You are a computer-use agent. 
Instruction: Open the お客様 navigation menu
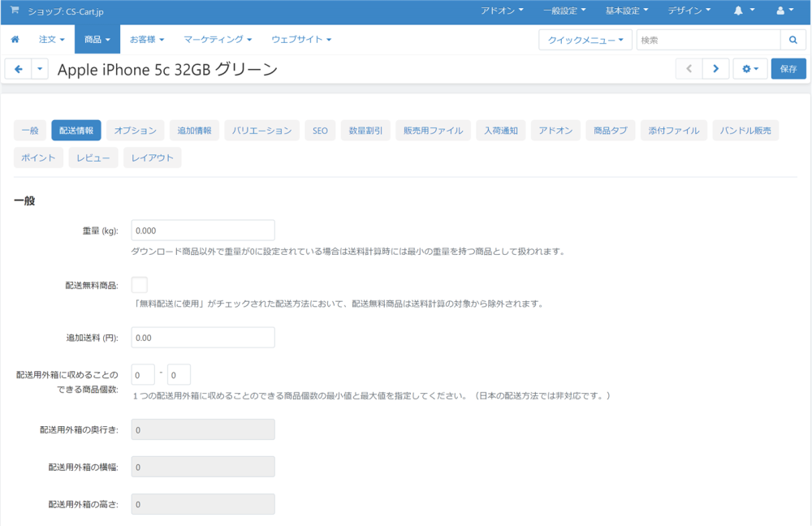click(147, 39)
